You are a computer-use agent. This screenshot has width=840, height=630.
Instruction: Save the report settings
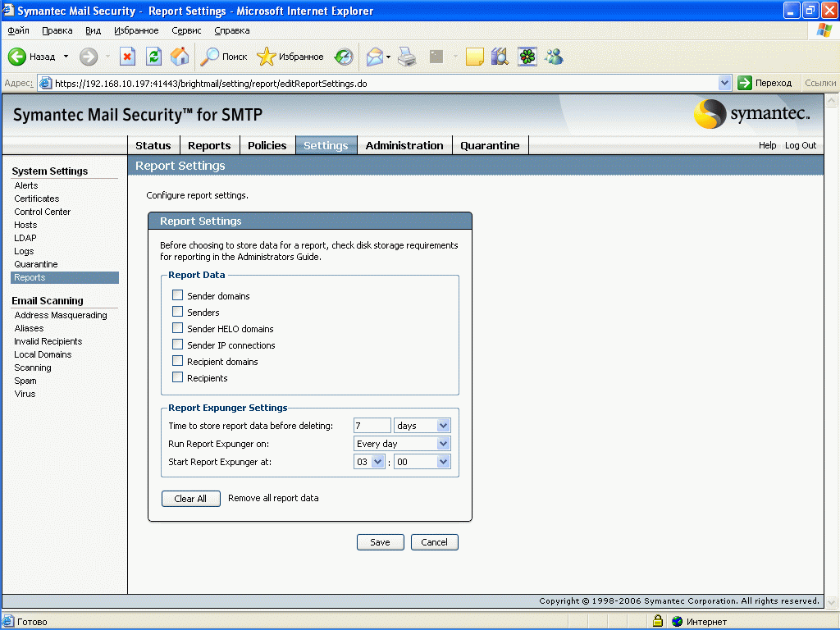tap(381, 542)
